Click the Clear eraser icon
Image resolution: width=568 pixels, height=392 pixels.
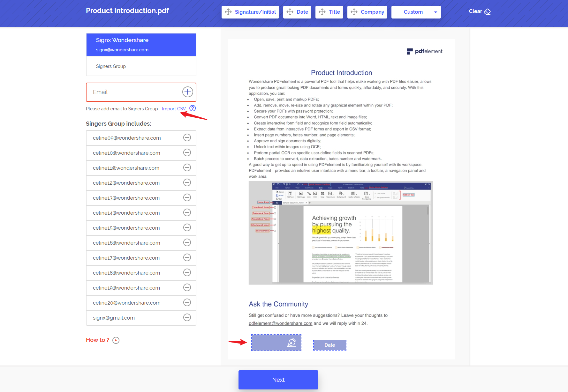pos(487,12)
